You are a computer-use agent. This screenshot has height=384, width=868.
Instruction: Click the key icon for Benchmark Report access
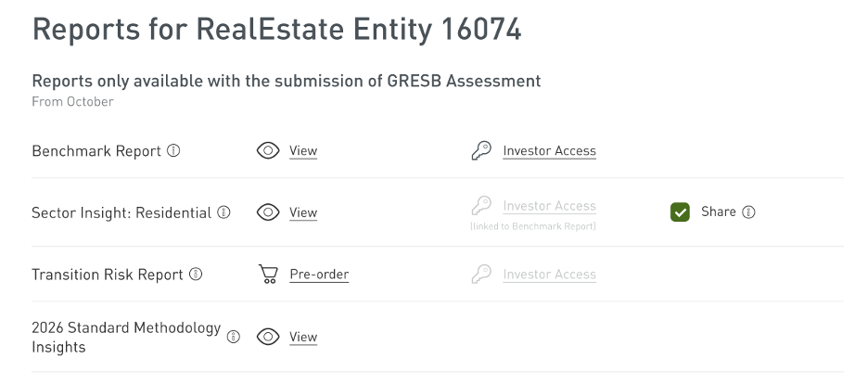[481, 150]
